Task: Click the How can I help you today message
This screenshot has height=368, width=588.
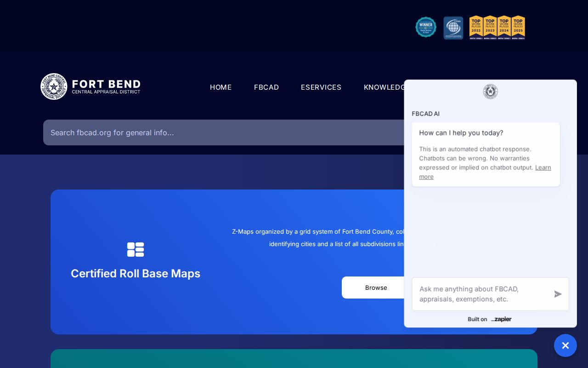Action: pyautogui.click(x=461, y=133)
